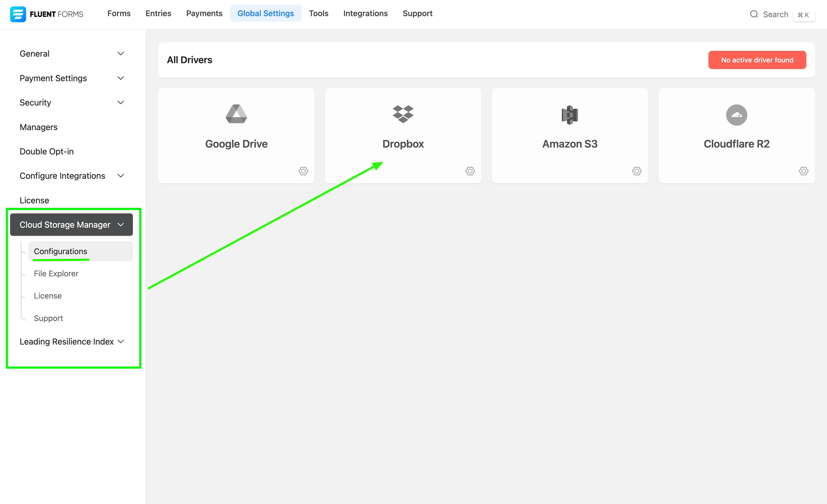Open the Integrations menu
The image size is (827, 504).
[x=365, y=13]
